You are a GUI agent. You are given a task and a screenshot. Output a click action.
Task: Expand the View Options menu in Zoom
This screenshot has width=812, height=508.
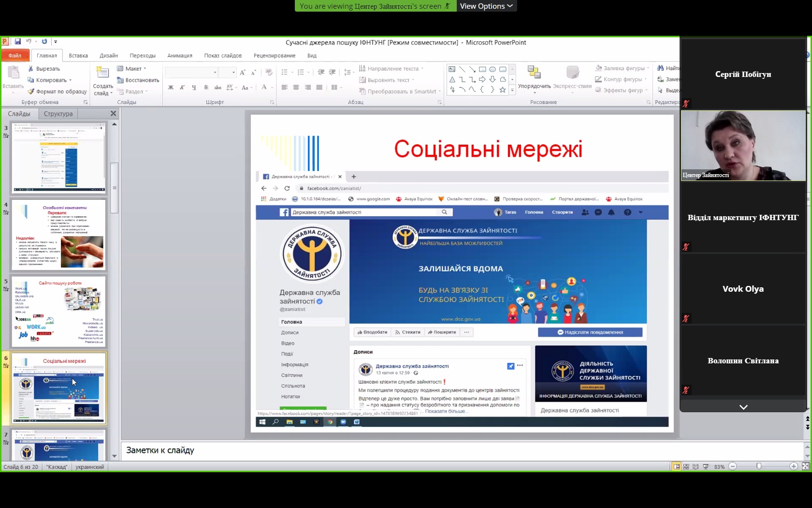(x=486, y=6)
